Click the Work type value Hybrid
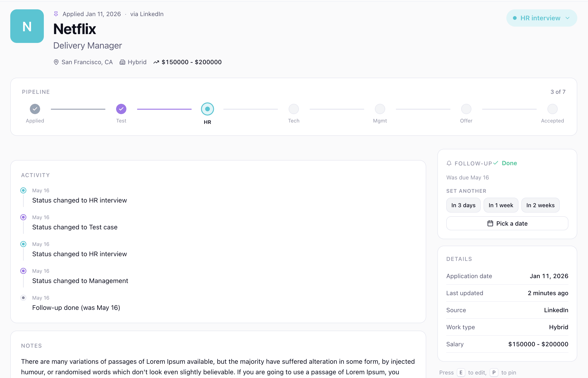 (558, 327)
